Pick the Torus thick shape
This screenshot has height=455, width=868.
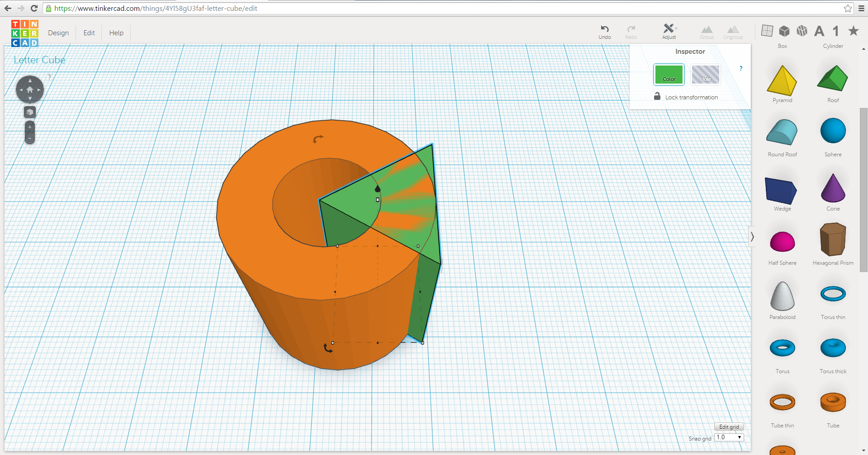[833, 348]
